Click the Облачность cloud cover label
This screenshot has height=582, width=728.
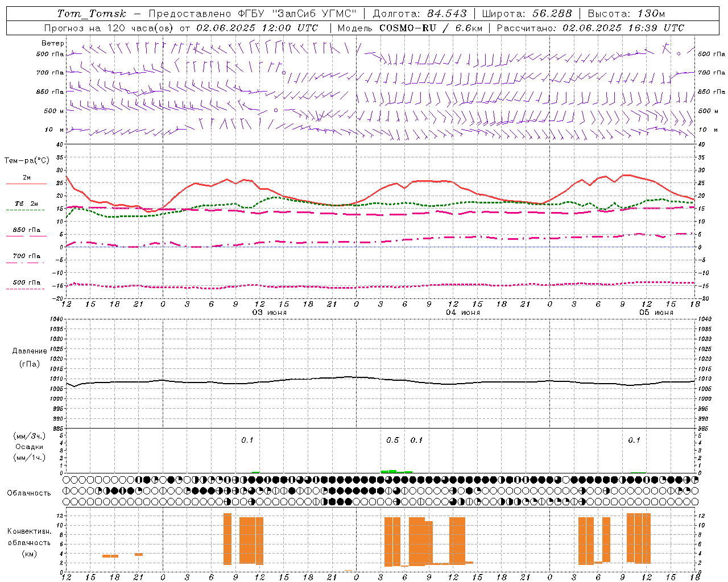click(x=29, y=493)
